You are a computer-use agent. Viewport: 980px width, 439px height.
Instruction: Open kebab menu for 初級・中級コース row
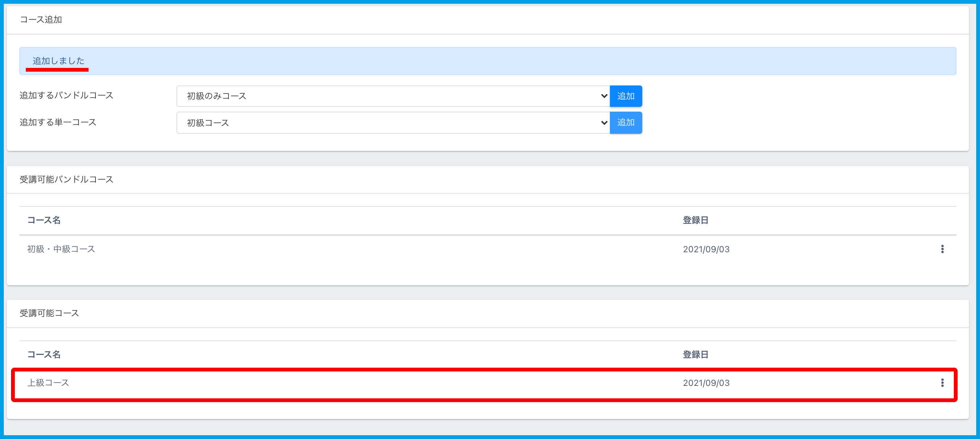coord(942,249)
